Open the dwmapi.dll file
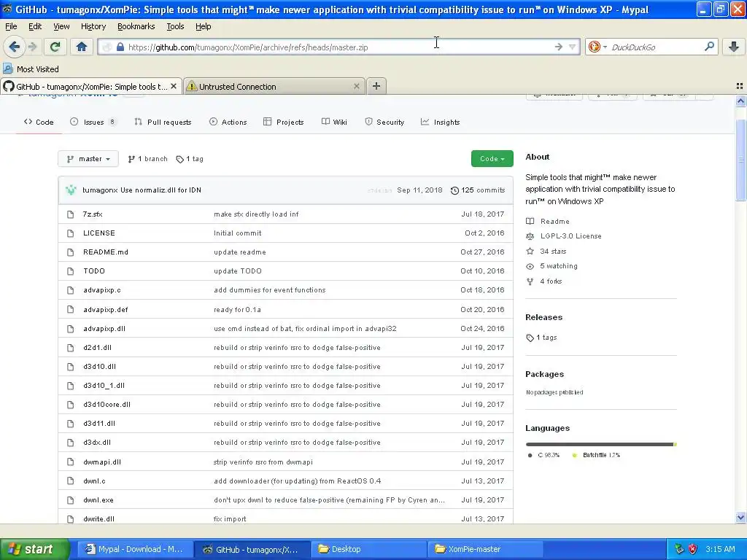Screen dimensions: 747x560 coord(102,462)
